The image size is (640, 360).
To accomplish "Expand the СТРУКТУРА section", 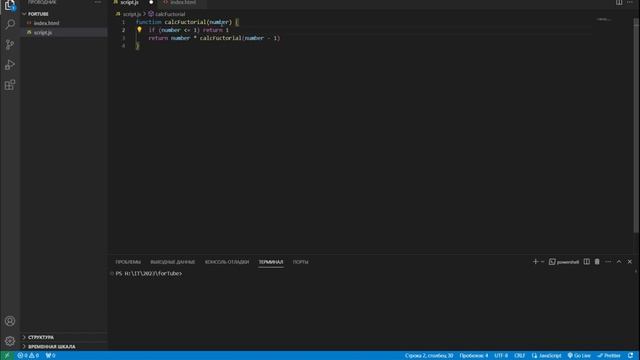I will 63,337.
